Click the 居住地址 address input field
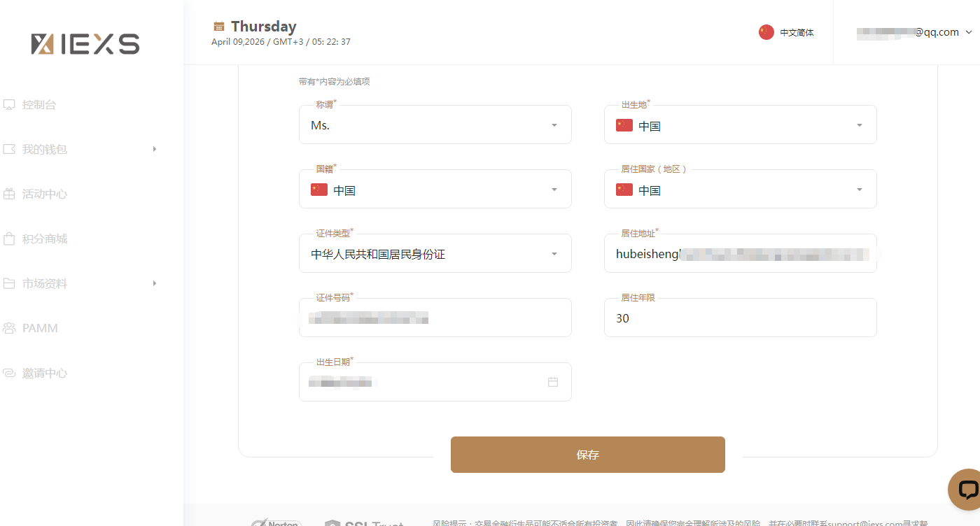The image size is (980, 526). pos(740,255)
